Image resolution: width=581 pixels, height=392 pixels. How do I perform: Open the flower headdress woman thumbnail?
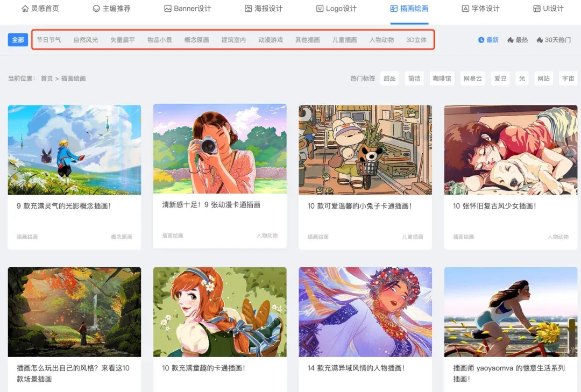pos(365,312)
